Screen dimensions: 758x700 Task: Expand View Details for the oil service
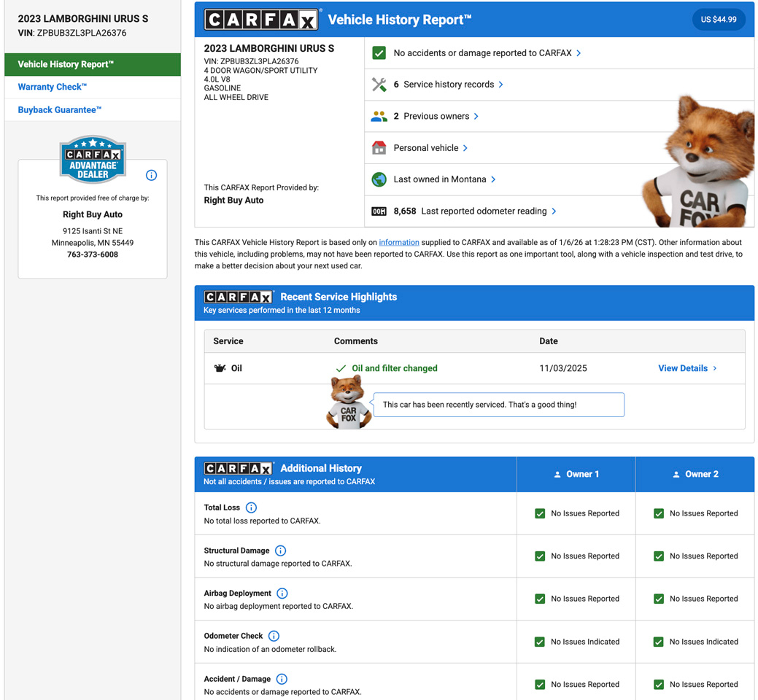tap(687, 368)
